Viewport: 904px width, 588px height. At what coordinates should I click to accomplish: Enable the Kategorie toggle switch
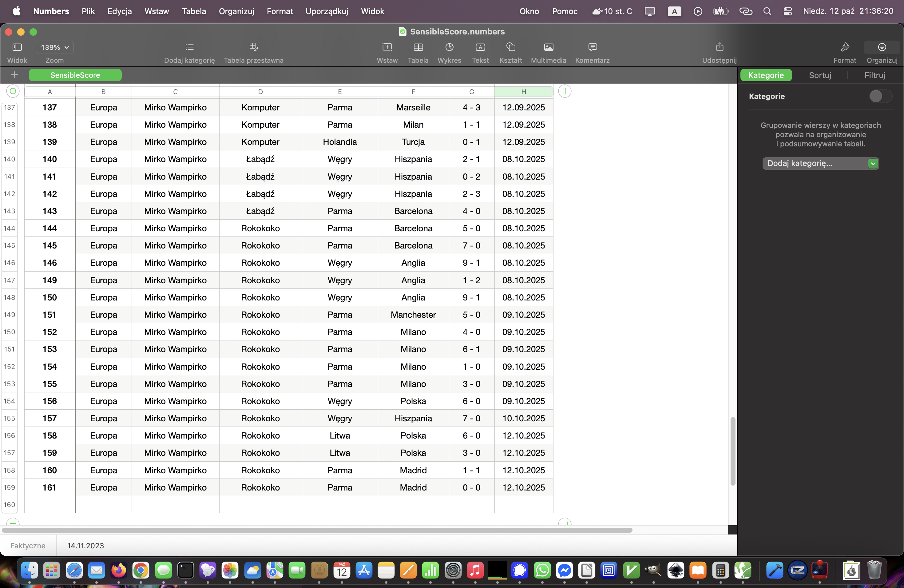(880, 97)
